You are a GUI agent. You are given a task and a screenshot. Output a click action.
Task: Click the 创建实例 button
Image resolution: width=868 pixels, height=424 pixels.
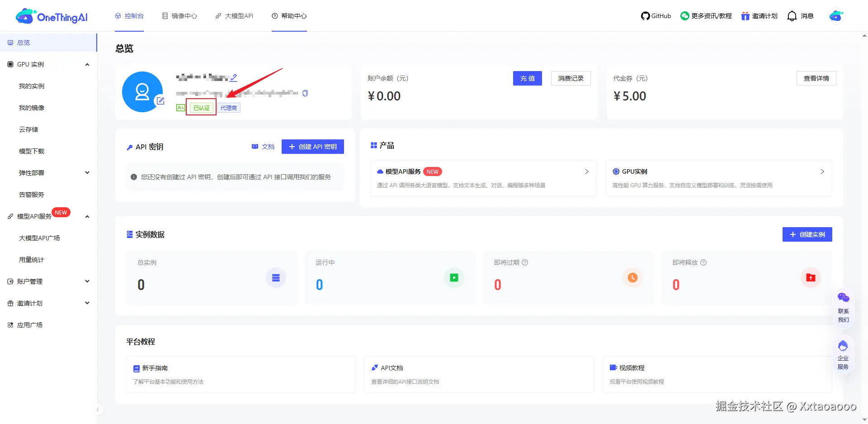pos(807,234)
